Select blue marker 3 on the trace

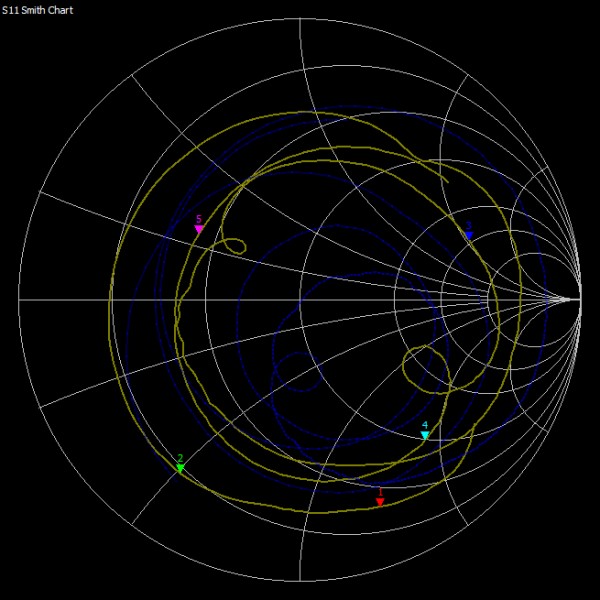coord(469,235)
